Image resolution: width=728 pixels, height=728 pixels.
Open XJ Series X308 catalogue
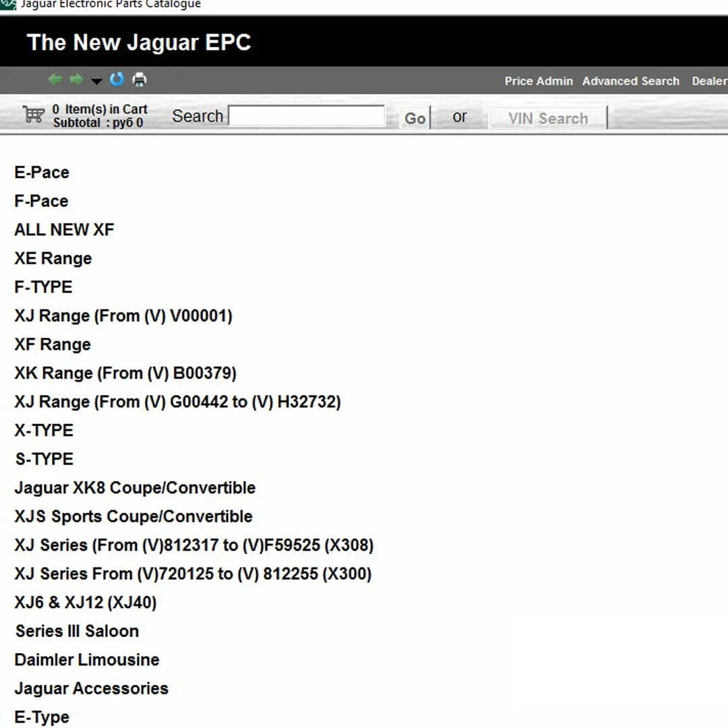point(193,545)
